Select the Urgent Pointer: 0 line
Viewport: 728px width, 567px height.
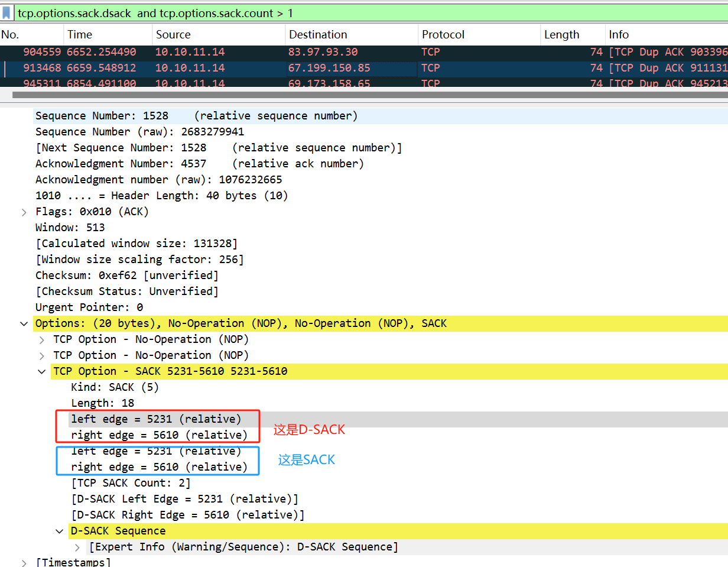pyautogui.click(x=89, y=307)
